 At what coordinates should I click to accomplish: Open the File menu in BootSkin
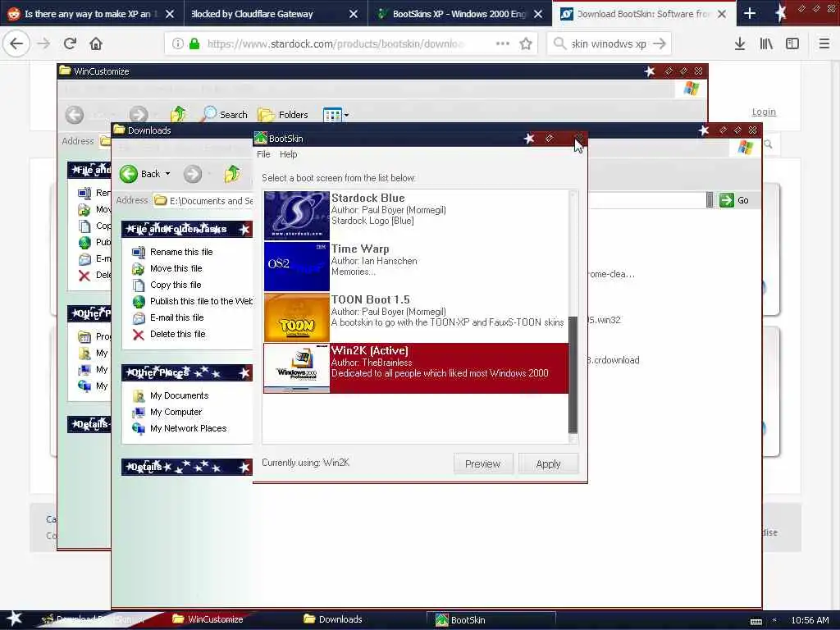coord(263,154)
